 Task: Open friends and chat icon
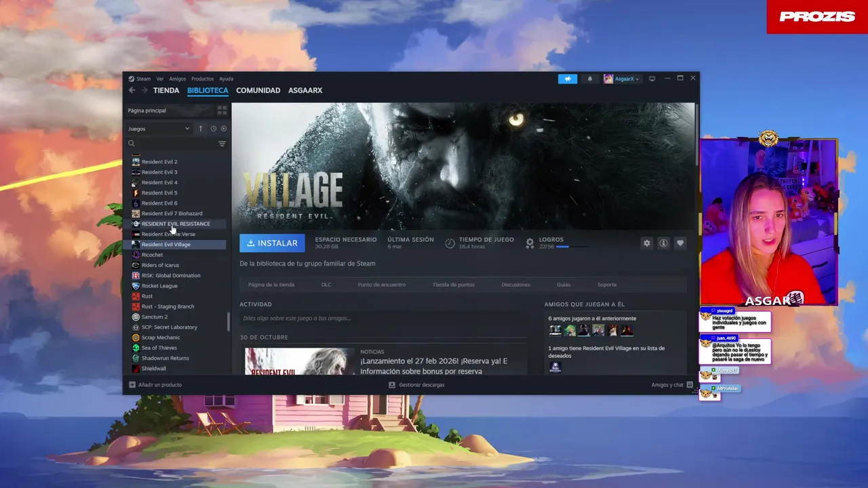coord(690,385)
